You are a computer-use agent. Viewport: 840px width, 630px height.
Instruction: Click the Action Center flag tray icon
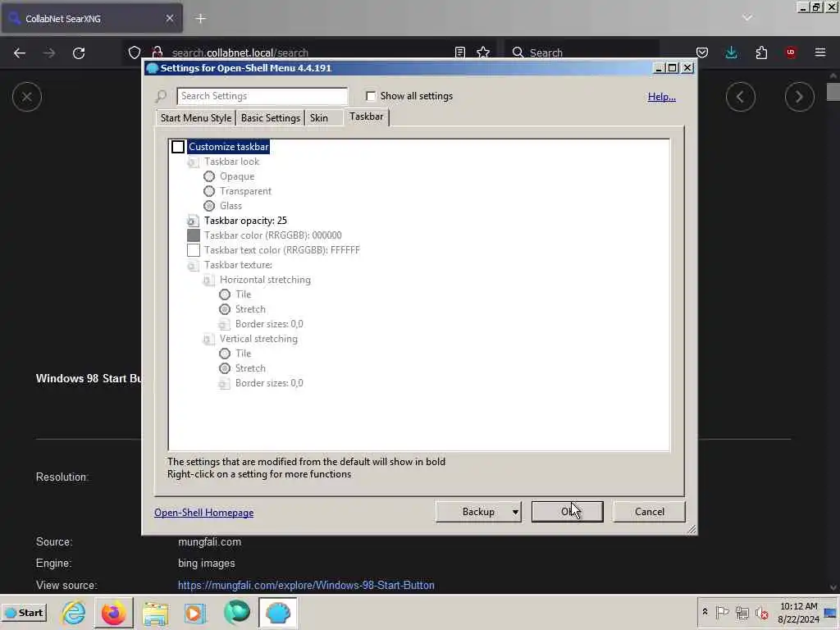coord(722,612)
